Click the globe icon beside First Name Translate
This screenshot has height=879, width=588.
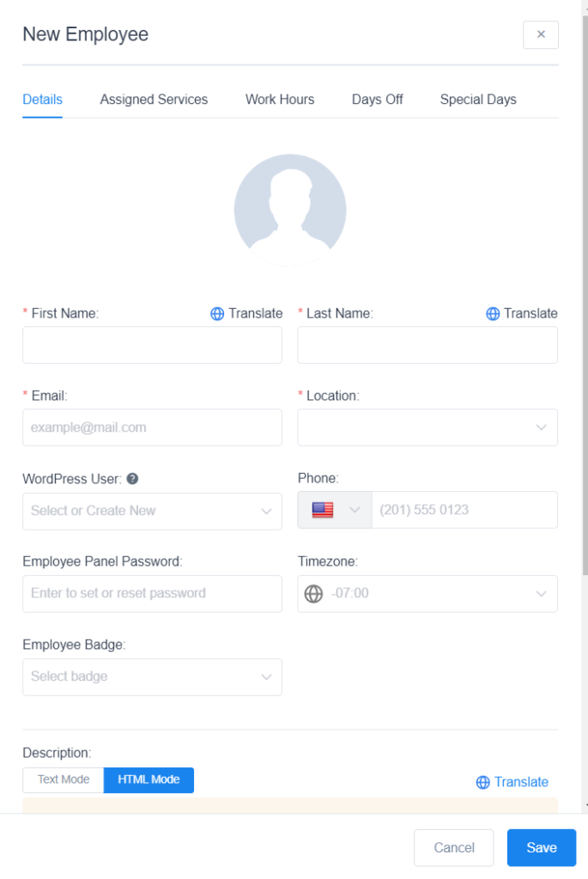217,314
